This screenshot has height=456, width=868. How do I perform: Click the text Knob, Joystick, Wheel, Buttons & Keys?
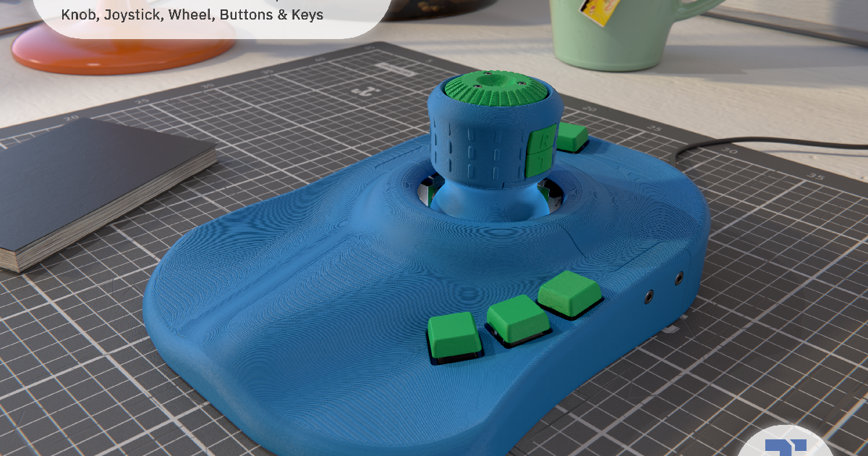(192, 14)
